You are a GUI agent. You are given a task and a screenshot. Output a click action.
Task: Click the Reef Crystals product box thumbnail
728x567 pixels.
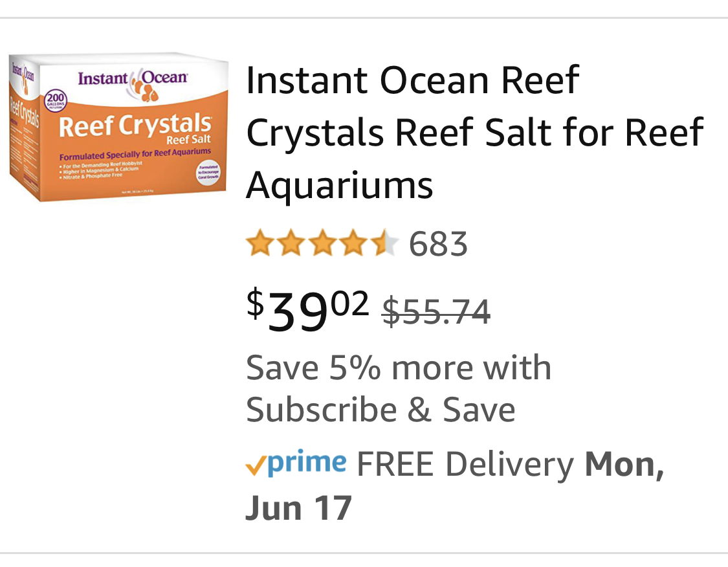tap(118, 128)
